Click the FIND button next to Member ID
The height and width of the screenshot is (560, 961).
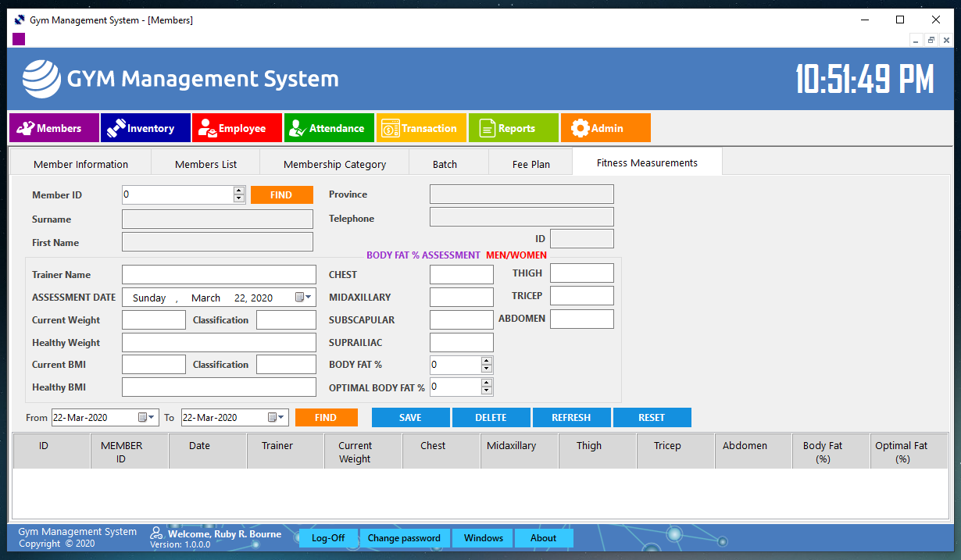(x=281, y=194)
